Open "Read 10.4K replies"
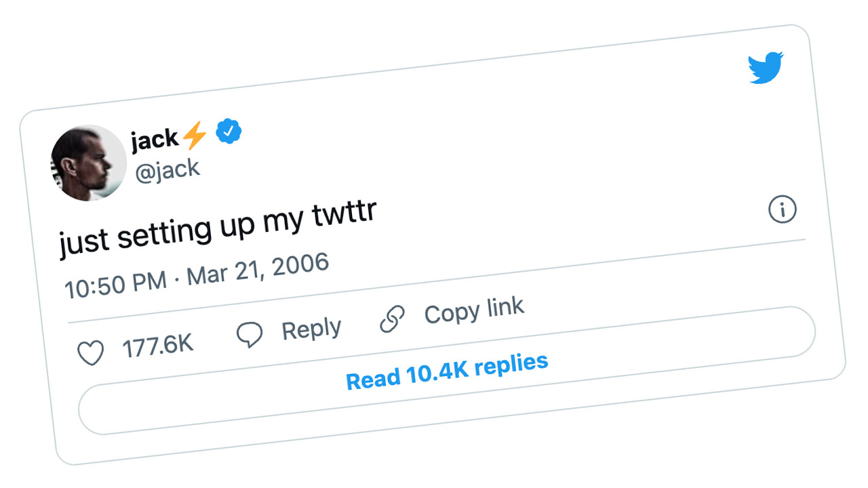The width and height of the screenshot is (868, 488). click(447, 371)
